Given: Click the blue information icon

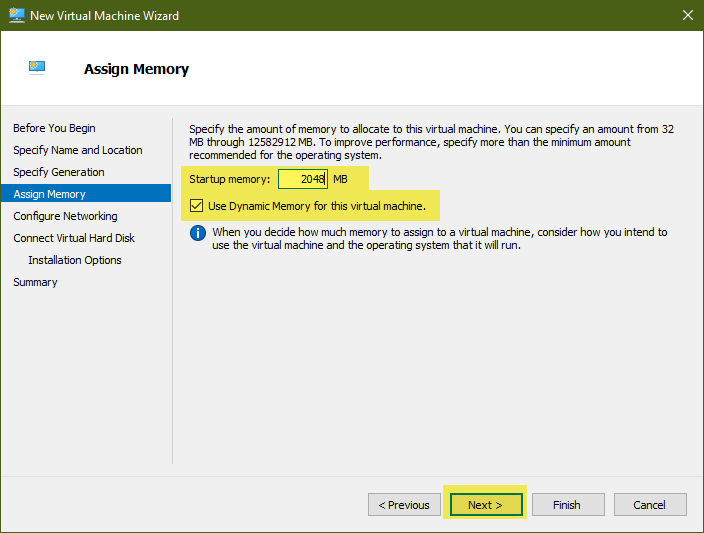Looking at the screenshot, I should click(198, 233).
